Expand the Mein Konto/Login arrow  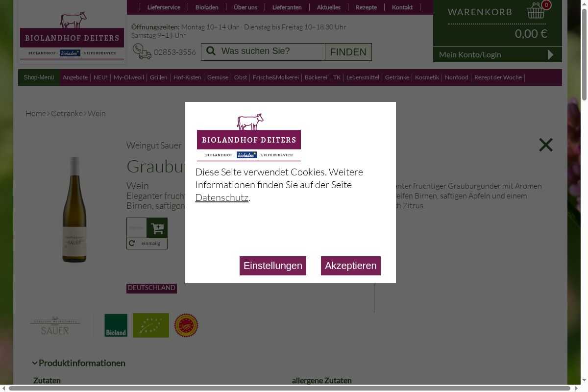click(x=550, y=54)
